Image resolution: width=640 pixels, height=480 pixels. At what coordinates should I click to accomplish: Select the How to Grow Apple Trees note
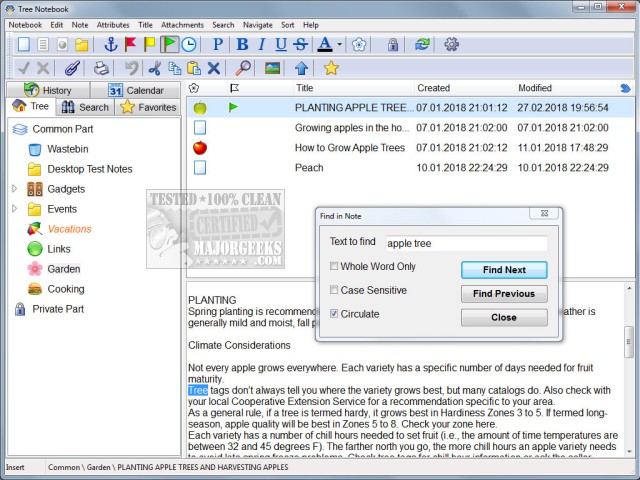click(411, 148)
